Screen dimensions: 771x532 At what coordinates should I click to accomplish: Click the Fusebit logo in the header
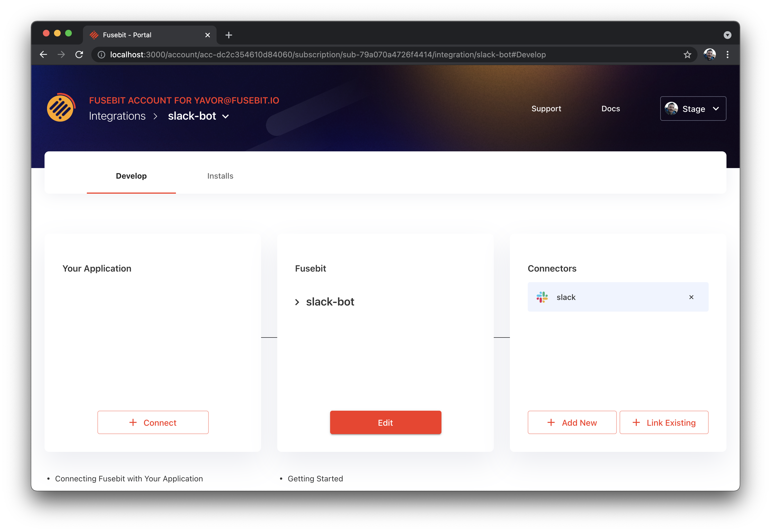pyautogui.click(x=61, y=107)
